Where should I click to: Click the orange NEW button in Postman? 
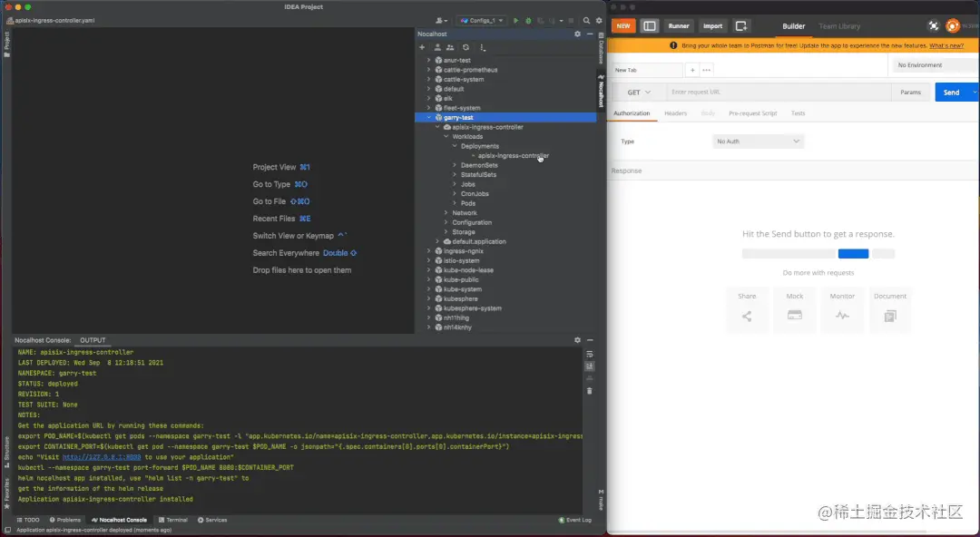click(623, 25)
